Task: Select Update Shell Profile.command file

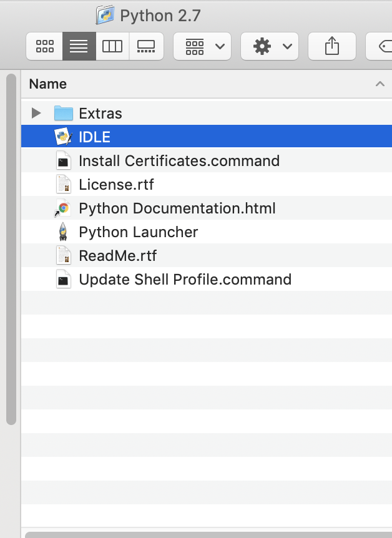Action: tap(185, 280)
